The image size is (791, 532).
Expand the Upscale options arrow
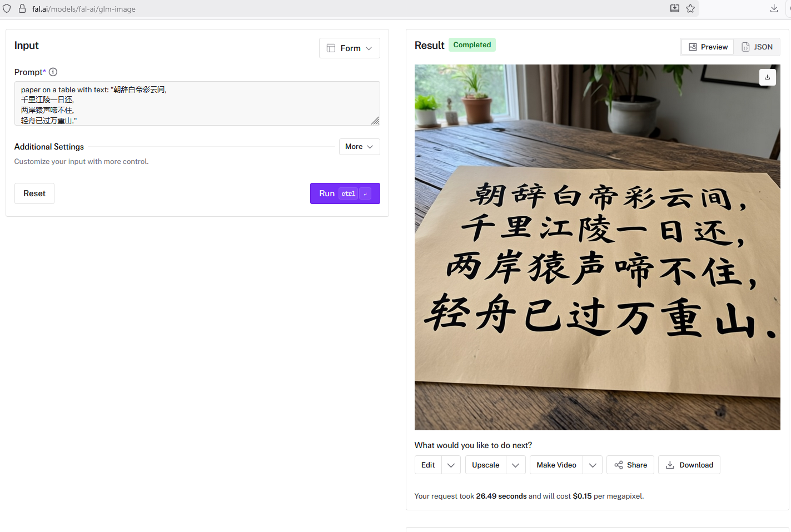516,465
